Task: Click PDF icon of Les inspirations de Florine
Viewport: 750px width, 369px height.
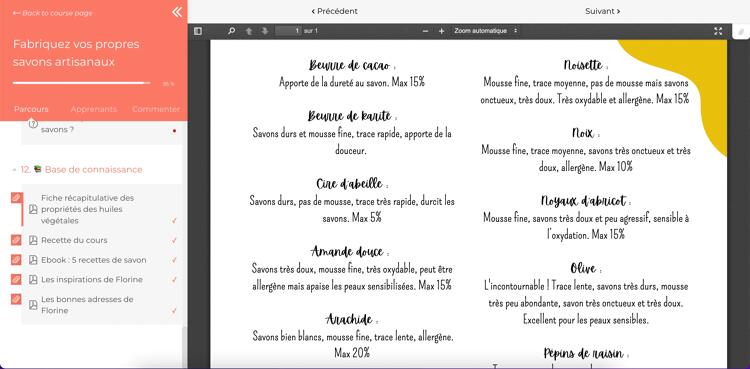Action: [x=33, y=280]
